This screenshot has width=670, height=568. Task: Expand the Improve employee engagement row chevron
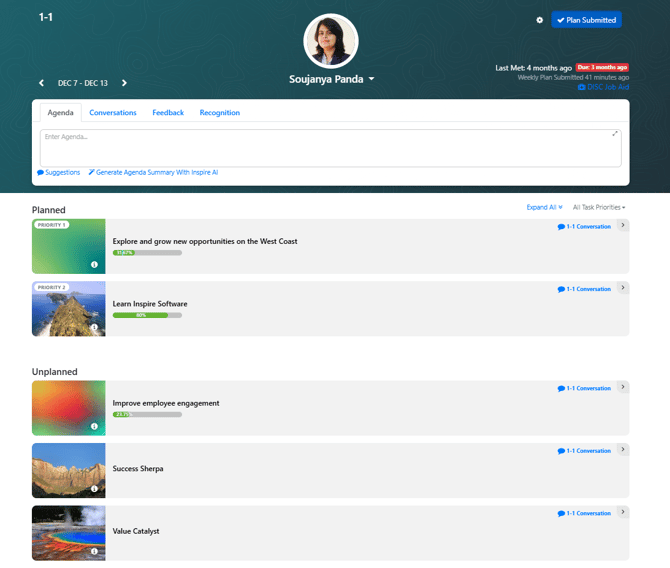[x=623, y=387]
